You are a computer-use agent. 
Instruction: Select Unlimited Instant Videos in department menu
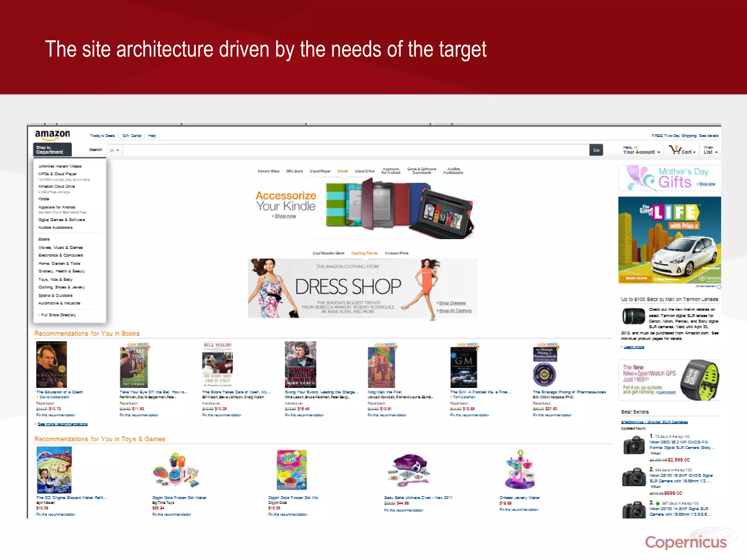click(60, 166)
